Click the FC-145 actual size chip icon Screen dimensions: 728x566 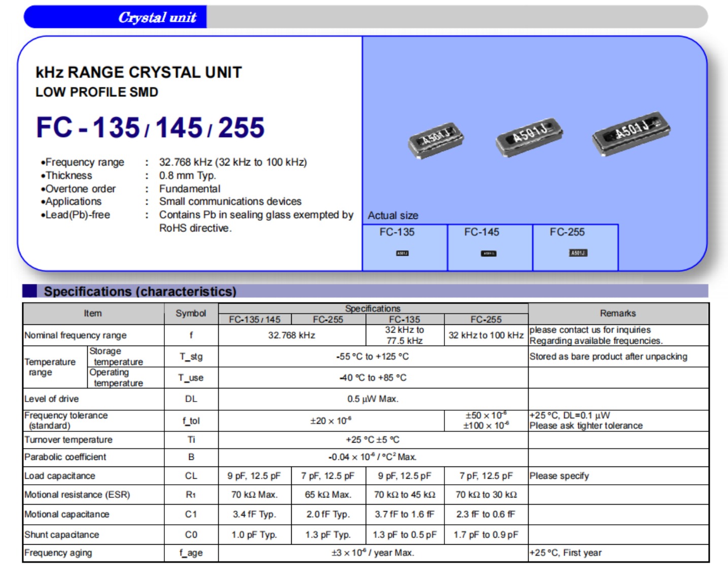[489, 253]
